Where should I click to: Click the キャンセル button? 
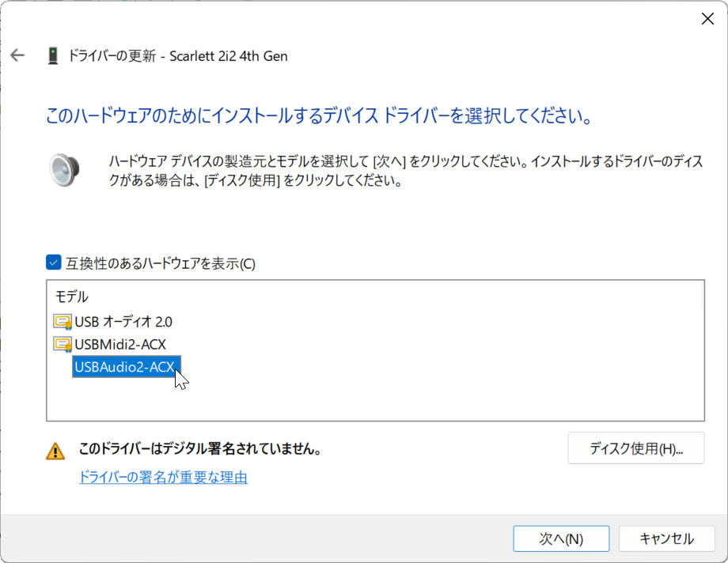(x=667, y=538)
